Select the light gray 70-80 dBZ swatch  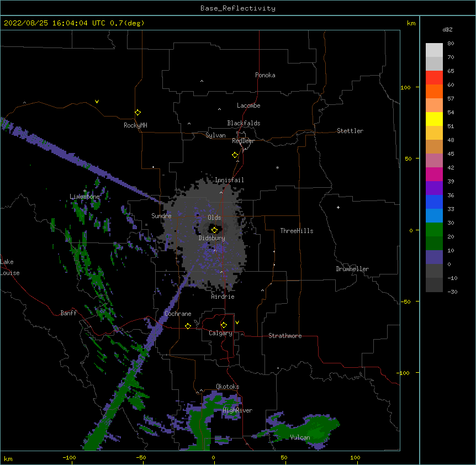point(434,50)
